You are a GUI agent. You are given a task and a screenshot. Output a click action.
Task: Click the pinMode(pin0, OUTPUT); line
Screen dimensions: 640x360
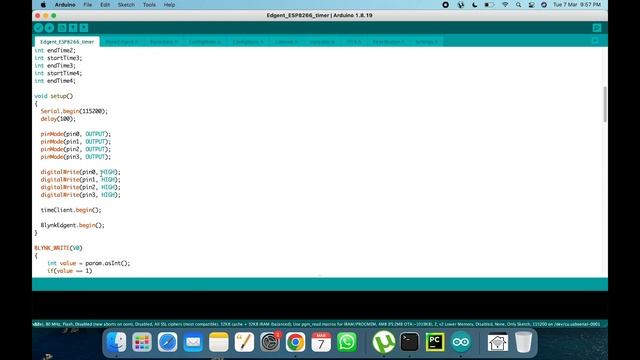(76, 134)
